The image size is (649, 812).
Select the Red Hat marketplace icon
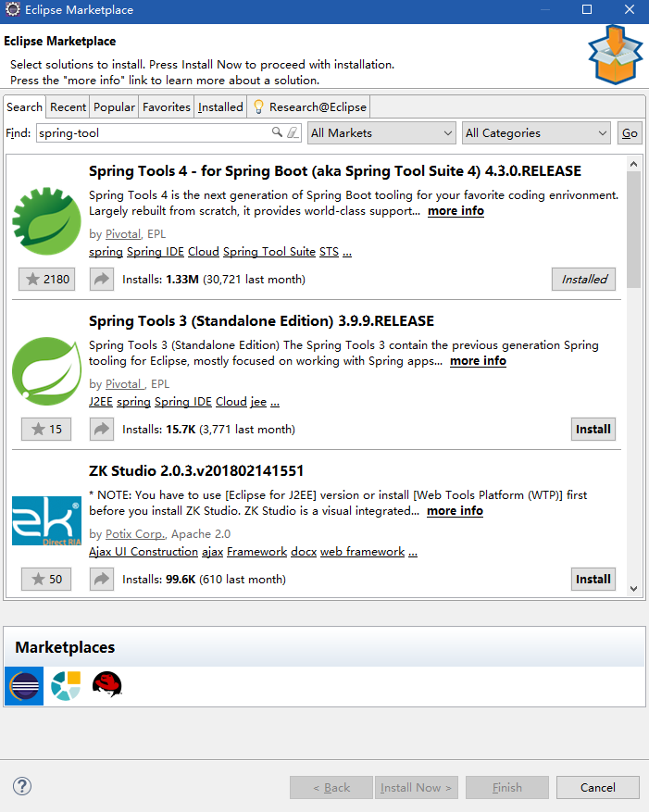click(107, 684)
